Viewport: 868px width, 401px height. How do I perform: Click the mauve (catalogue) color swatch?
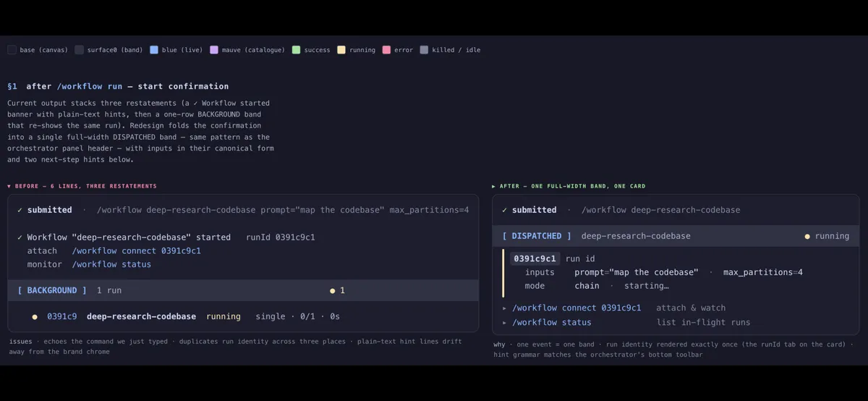pyautogui.click(x=214, y=50)
